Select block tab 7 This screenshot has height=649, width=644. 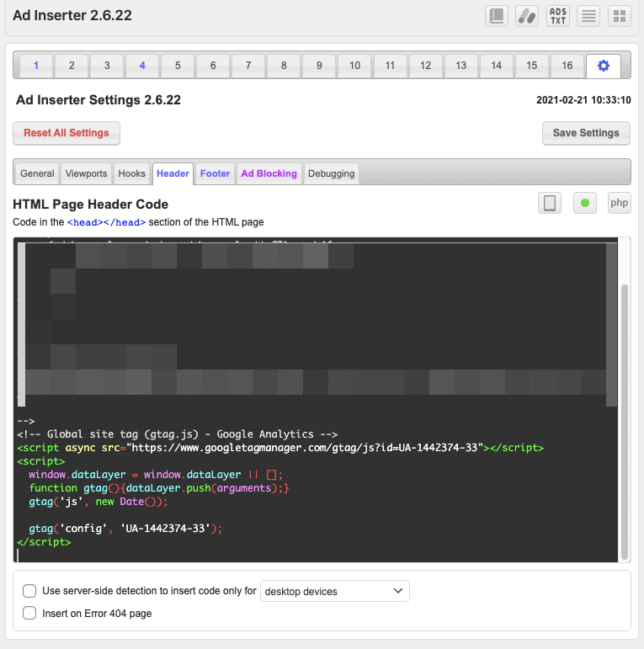tap(248, 66)
